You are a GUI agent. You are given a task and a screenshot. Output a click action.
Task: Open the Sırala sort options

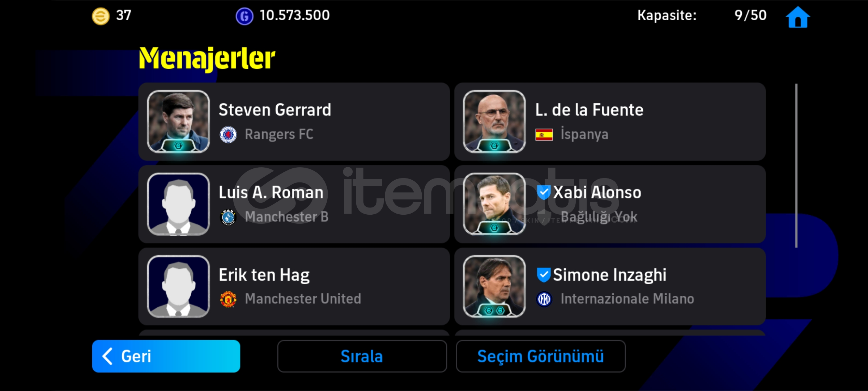[x=362, y=356]
